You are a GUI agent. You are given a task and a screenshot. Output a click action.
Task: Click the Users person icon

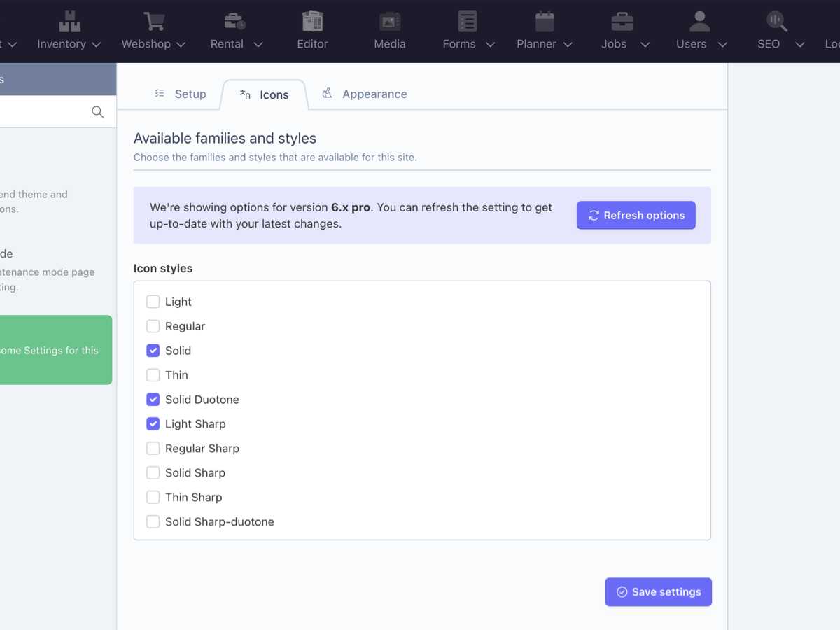(699, 21)
